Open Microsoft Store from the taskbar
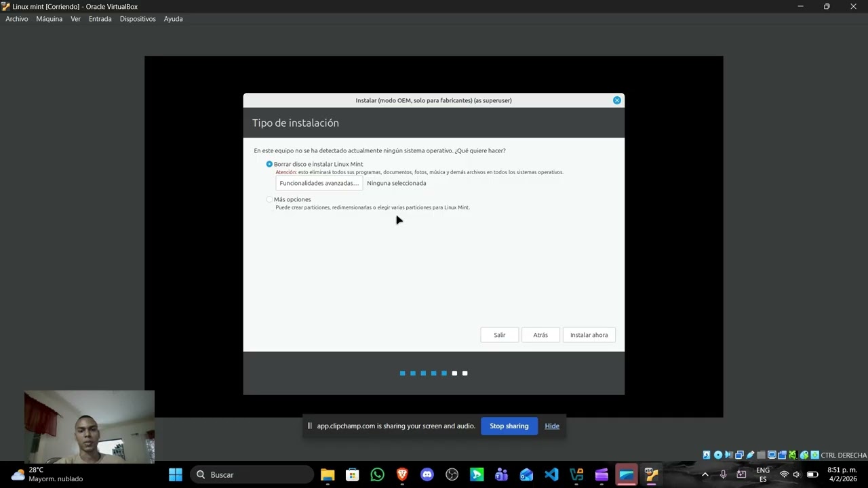Image resolution: width=868 pixels, height=488 pixels. (x=352, y=474)
